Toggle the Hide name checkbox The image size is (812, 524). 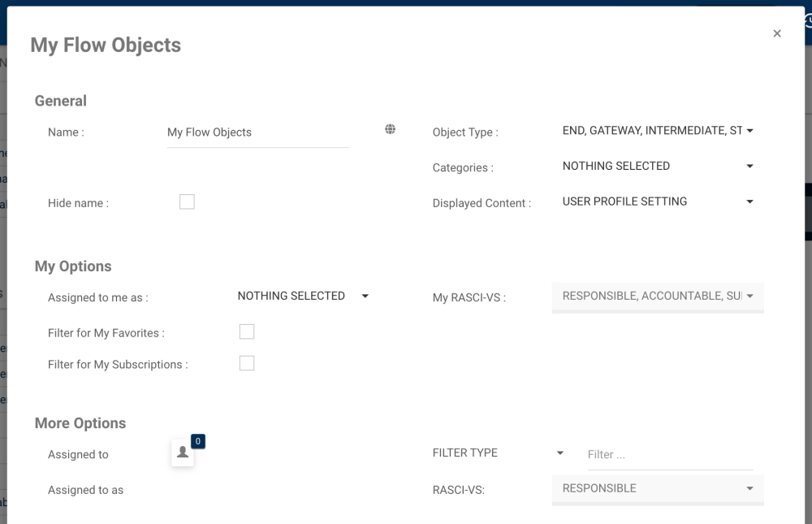point(187,202)
